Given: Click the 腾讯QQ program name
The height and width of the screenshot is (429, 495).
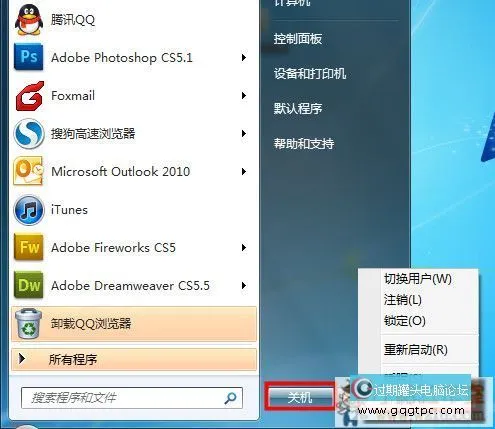Looking at the screenshot, I should pyautogui.click(x=73, y=20).
